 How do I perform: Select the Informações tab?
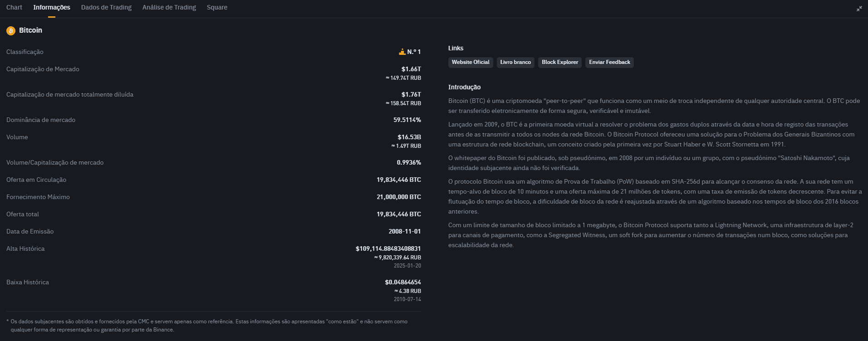click(52, 7)
